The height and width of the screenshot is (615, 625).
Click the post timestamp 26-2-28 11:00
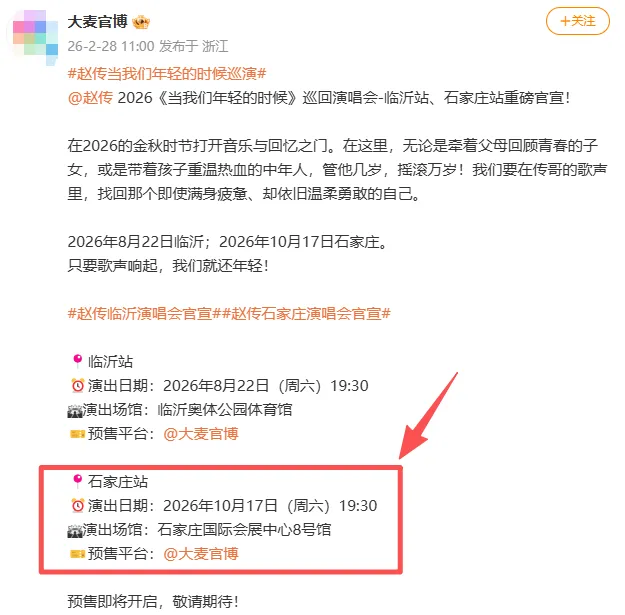[111, 46]
